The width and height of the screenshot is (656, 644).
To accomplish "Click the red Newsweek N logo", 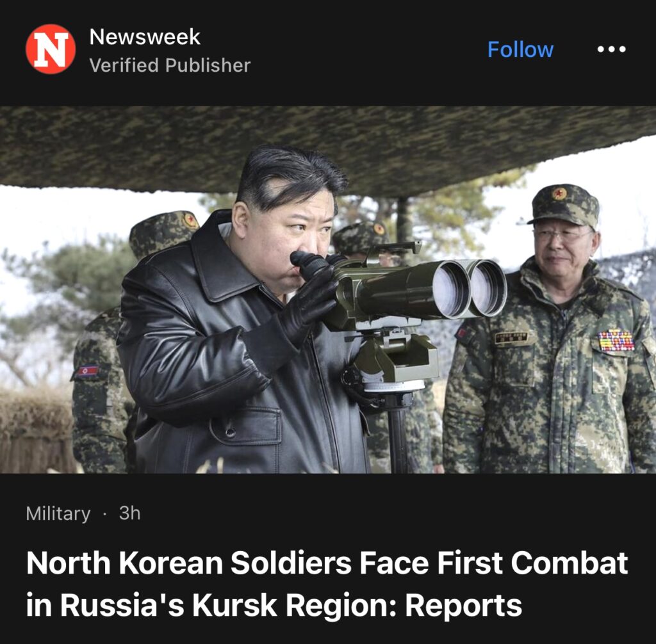I will click(x=51, y=49).
